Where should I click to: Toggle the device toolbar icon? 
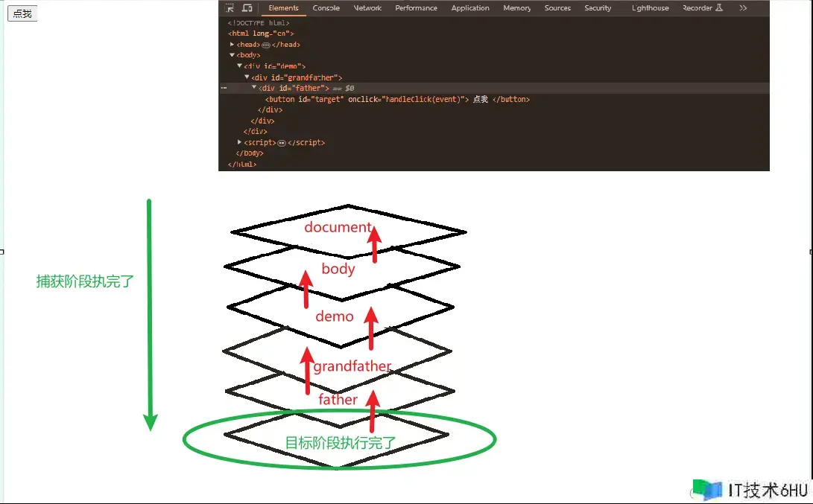(x=247, y=7)
